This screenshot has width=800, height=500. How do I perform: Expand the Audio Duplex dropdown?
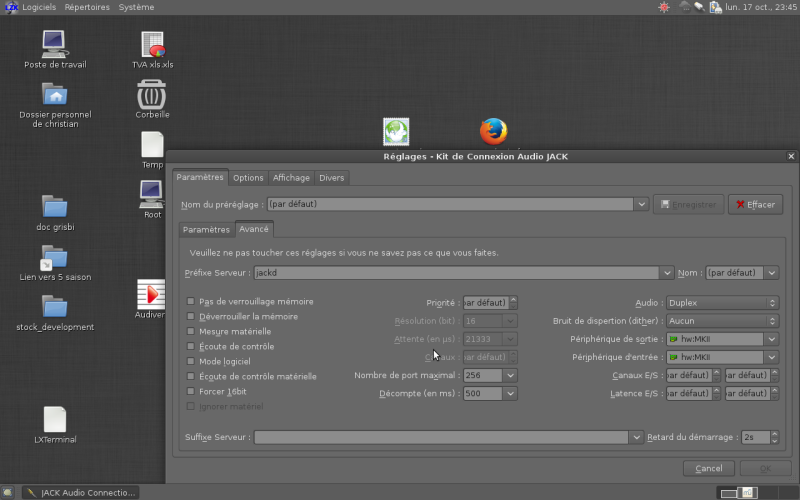(x=722, y=302)
